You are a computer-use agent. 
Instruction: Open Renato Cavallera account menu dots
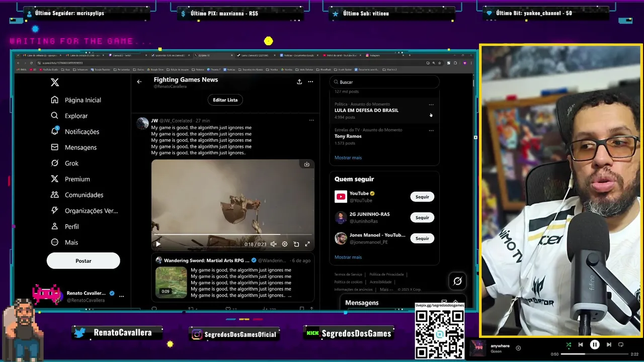coord(121,296)
